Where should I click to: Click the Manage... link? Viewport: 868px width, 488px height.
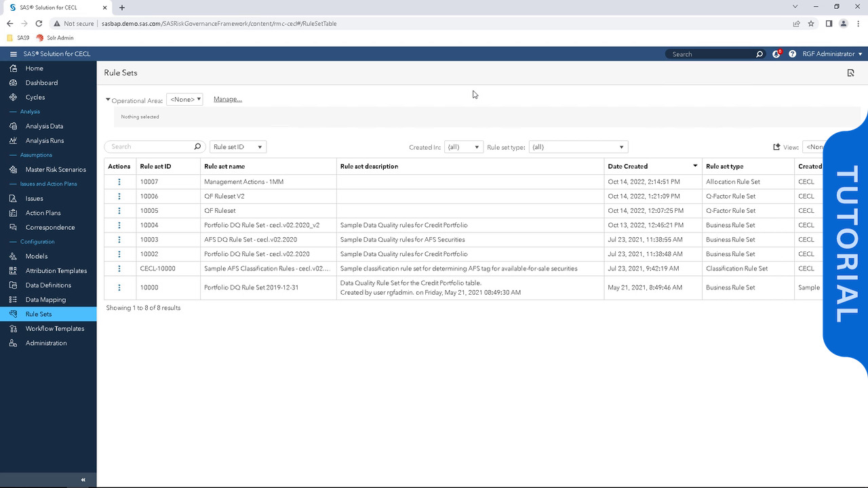point(228,100)
